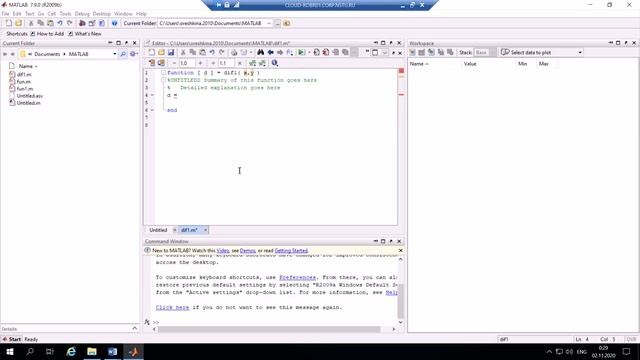Click Evaluate cell icon in cell toolbar
The width and height of the screenshot is (640, 360).
click(152, 63)
